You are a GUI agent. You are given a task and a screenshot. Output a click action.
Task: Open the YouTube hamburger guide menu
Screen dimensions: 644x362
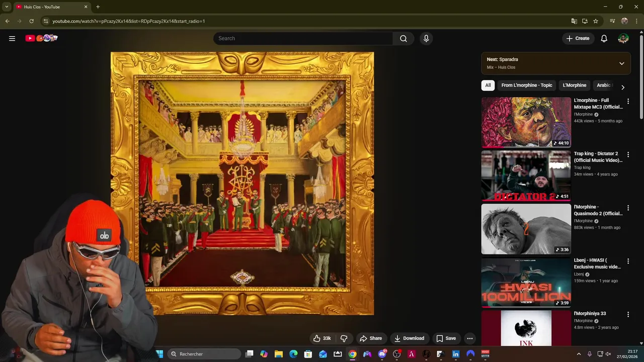(x=12, y=38)
